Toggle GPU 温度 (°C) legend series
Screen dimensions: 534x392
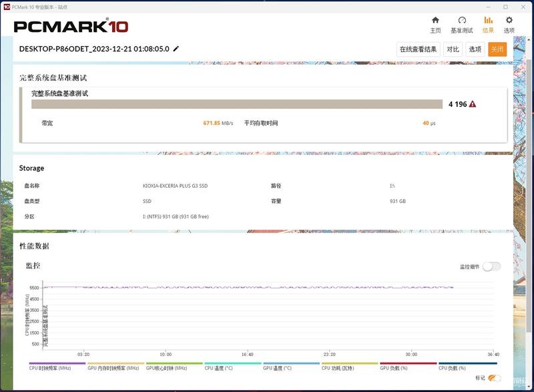click(291, 367)
